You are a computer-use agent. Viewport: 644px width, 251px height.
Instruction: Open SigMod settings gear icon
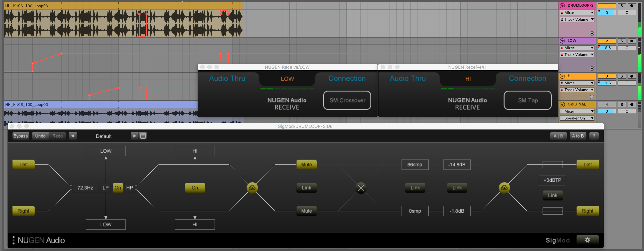point(587,240)
